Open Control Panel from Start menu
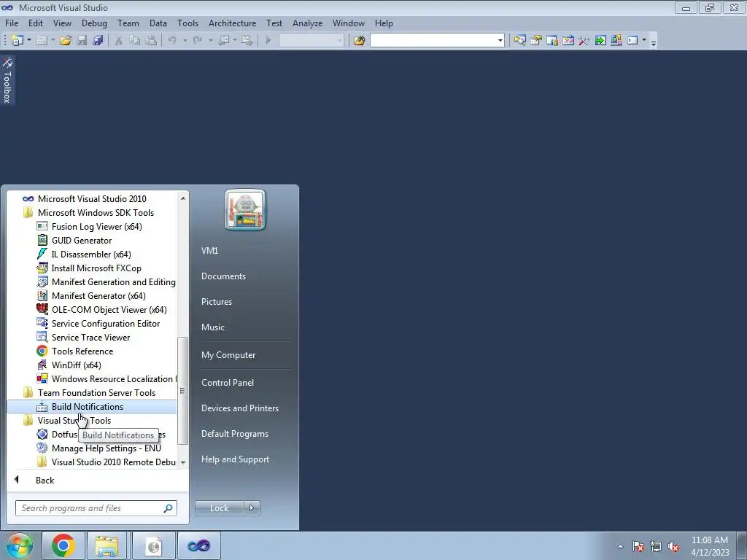 pyautogui.click(x=228, y=383)
